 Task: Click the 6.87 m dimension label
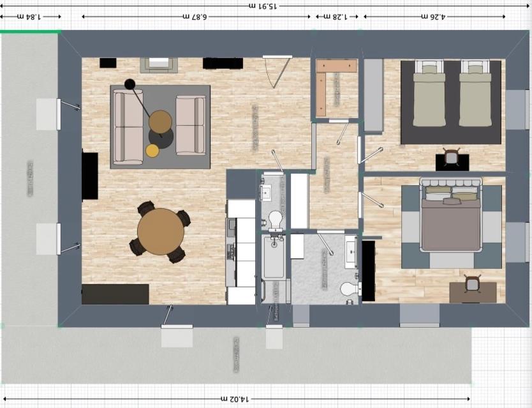[x=195, y=17]
